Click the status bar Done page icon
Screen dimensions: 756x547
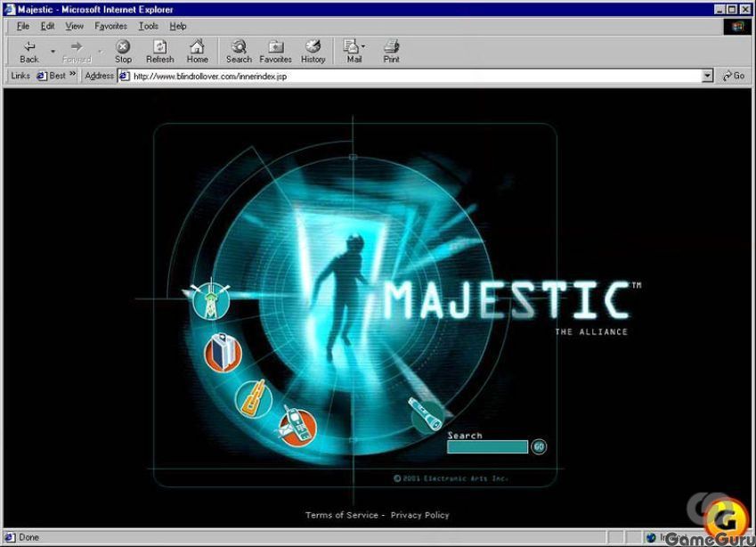(10, 537)
